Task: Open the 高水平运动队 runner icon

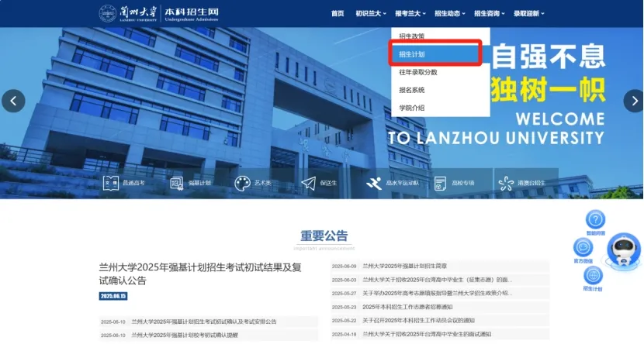Action: tap(374, 184)
